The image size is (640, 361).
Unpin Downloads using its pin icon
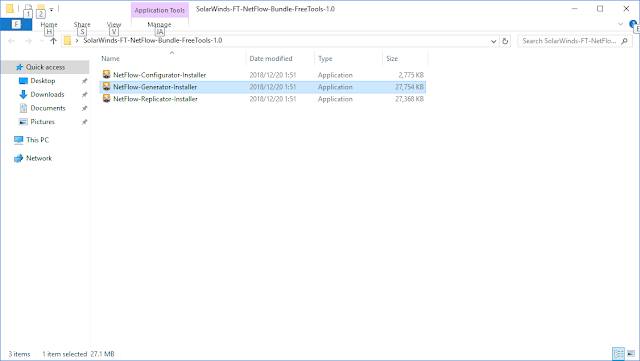coord(84,94)
